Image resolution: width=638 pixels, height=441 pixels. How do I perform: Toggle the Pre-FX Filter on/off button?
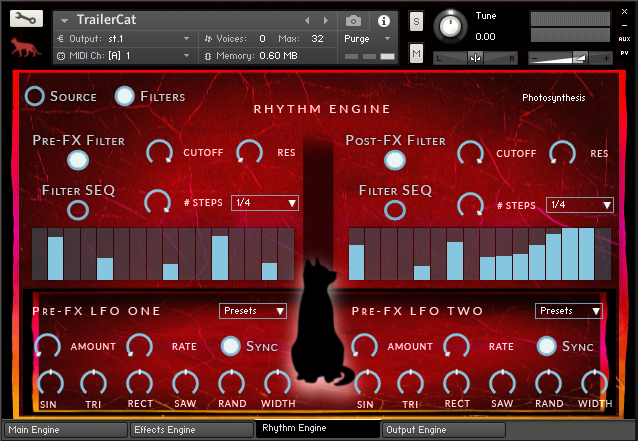click(78, 160)
